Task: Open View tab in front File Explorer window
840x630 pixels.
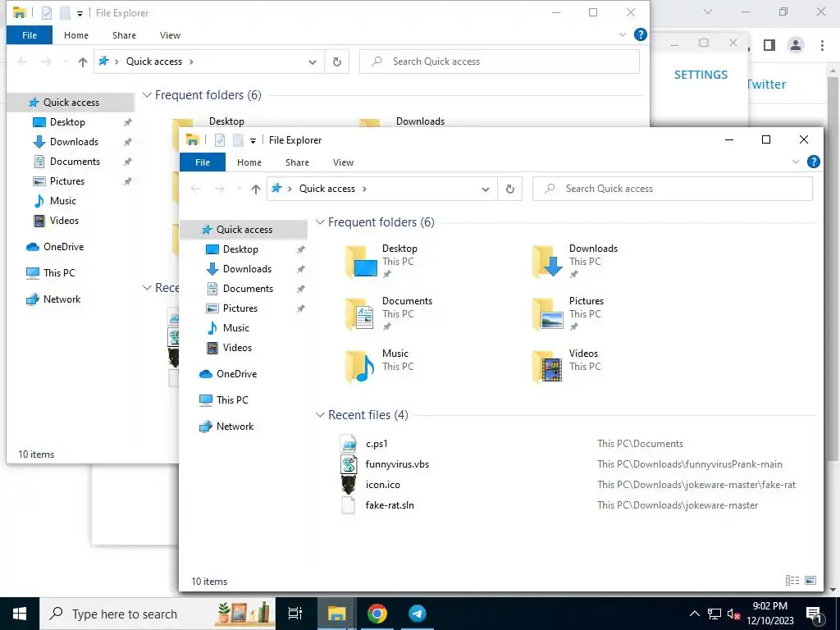Action: [x=344, y=162]
